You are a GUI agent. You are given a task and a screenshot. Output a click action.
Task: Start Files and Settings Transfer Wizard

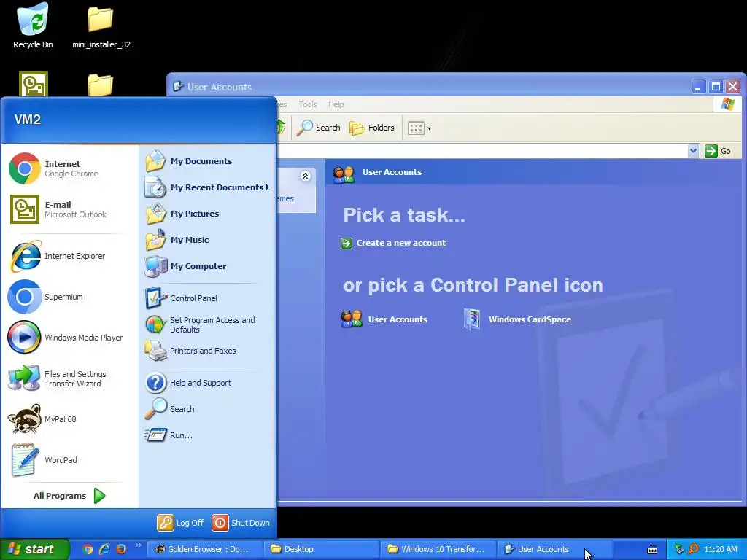[x=69, y=378]
